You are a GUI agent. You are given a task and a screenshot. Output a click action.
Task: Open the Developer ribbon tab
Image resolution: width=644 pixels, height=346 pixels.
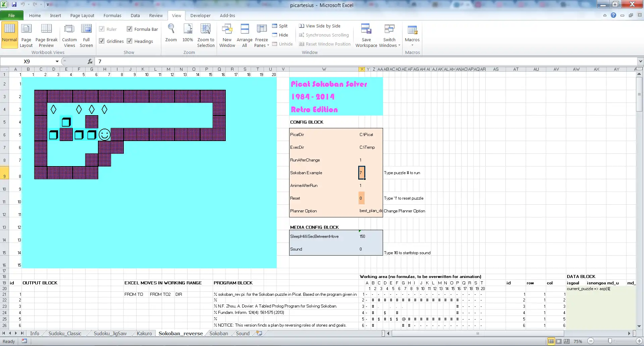tap(200, 15)
